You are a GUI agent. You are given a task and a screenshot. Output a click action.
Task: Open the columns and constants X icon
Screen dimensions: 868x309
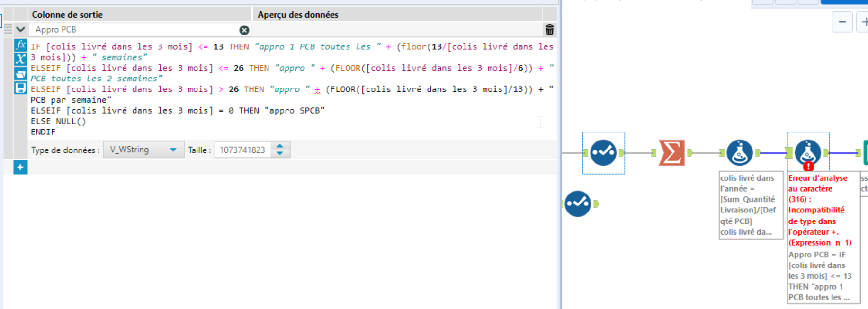click(x=20, y=59)
